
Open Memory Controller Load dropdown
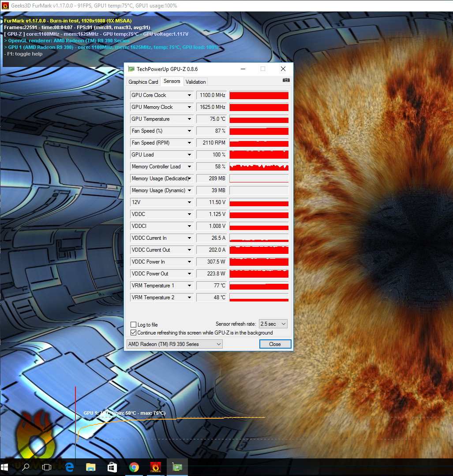coord(189,167)
